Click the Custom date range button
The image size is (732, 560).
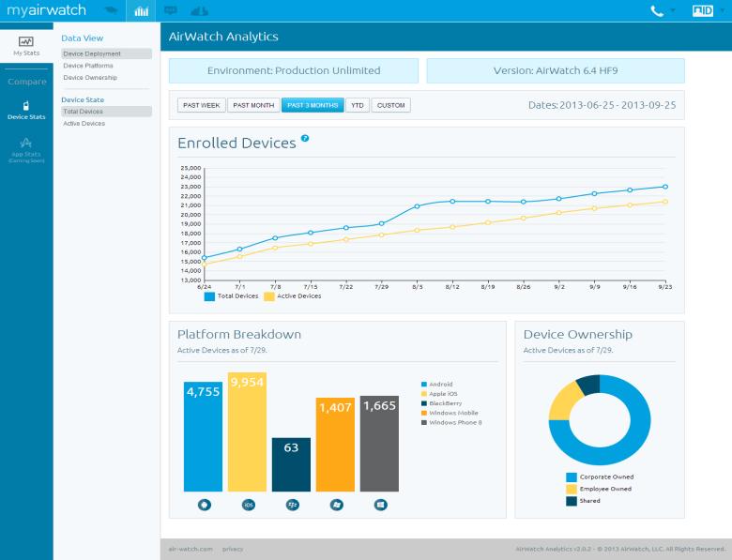[x=391, y=105]
